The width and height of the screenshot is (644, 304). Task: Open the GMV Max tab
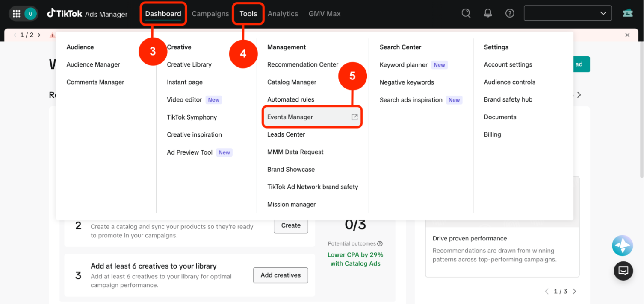point(325,14)
